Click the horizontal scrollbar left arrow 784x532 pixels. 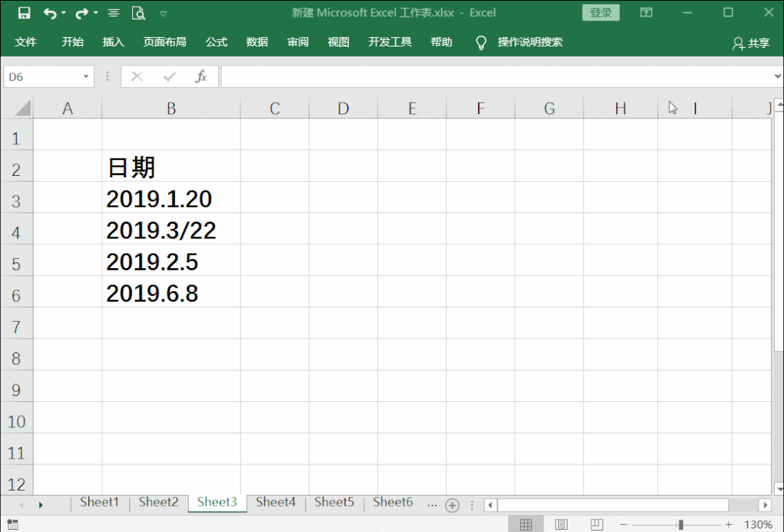490,506
